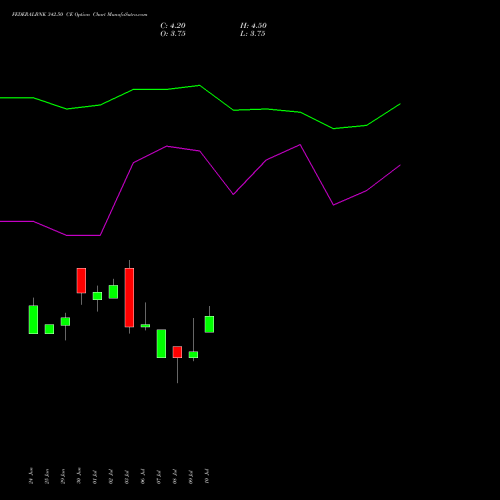500x500 pixels.
Task: Click the green indicator line
Action: pyautogui.click(x=200, y=86)
